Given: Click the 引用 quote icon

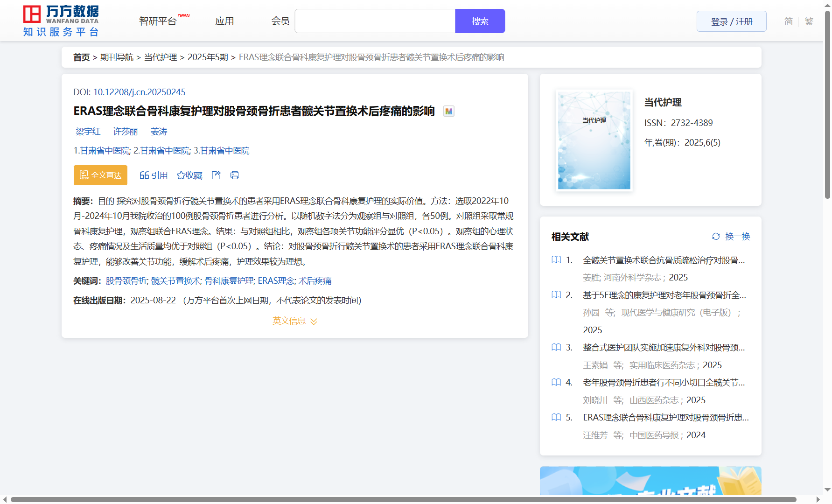Looking at the screenshot, I should [x=144, y=175].
